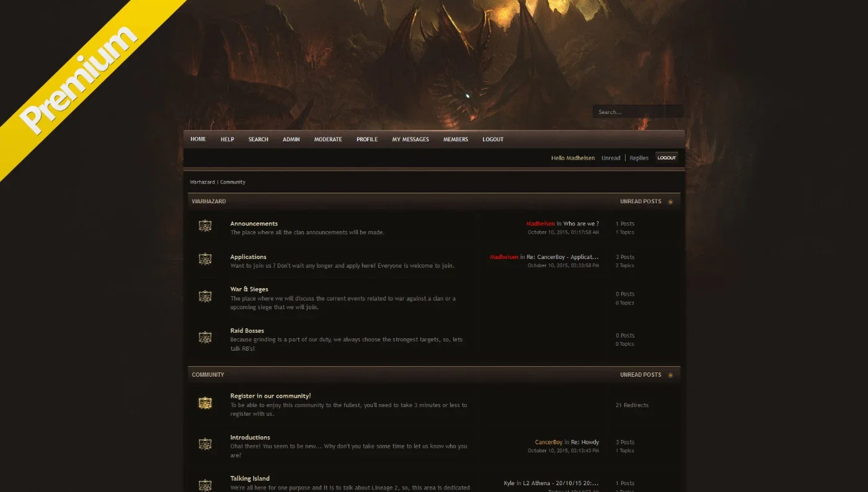This screenshot has width=868, height=492.
Task: Select Logout in the main navigation bar
Action: coord(493,139)
